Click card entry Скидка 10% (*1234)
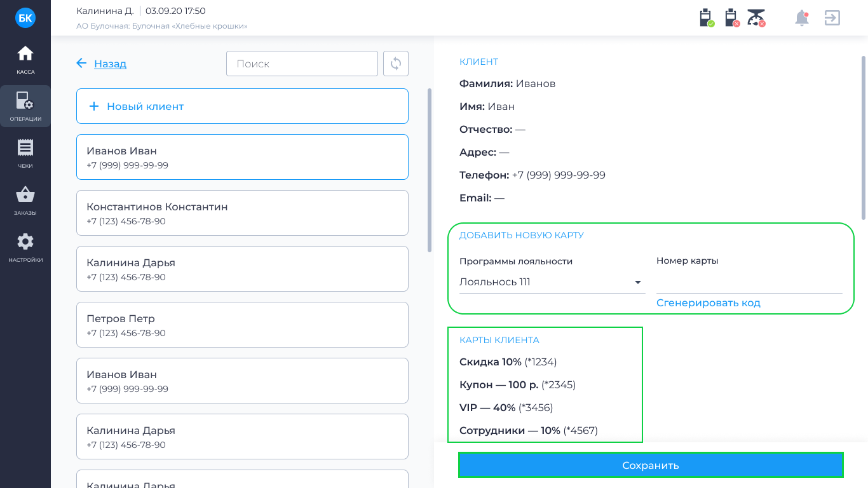This screenshot has height=488, width=868. point(508,362)
